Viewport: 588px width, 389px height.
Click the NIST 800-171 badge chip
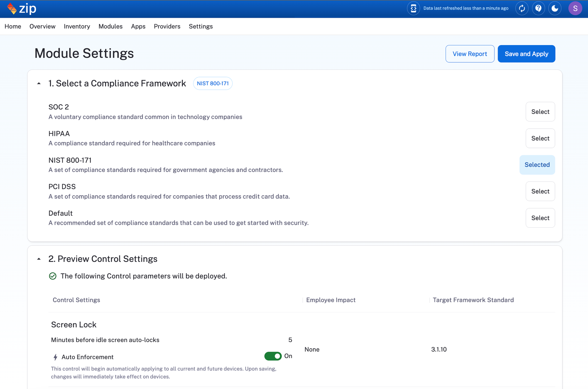tap(213, 84)
